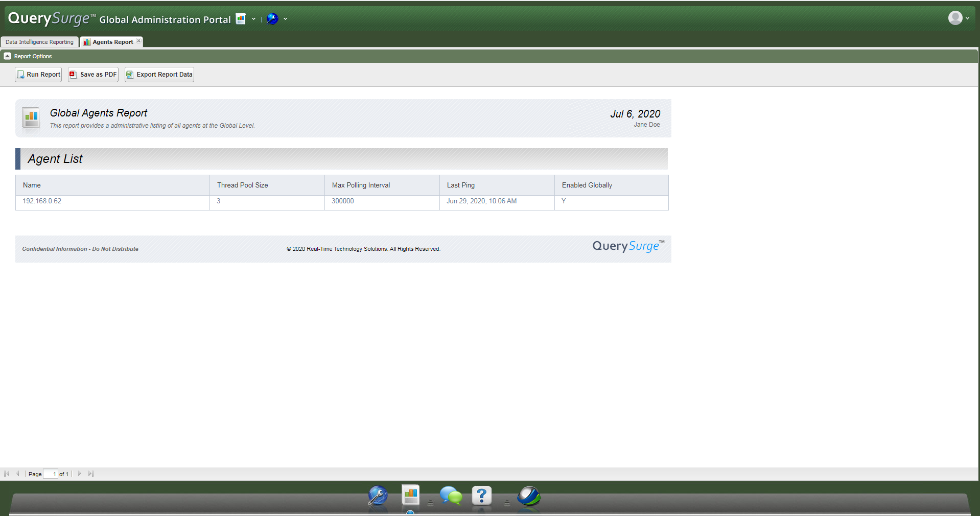Click the Thread Pool Size column header
Image resolution: width=980 pixels, height=516 pixels.
coord(267,185)
